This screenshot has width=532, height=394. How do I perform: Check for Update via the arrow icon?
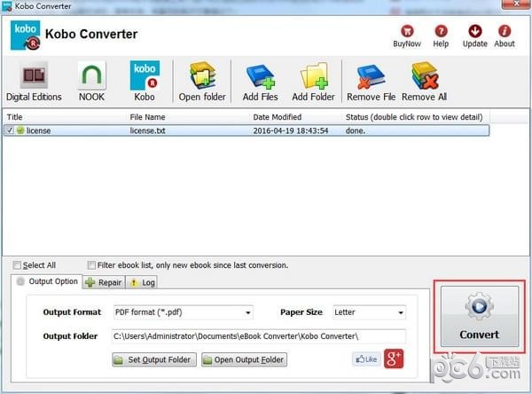click(x=475, y=31)
